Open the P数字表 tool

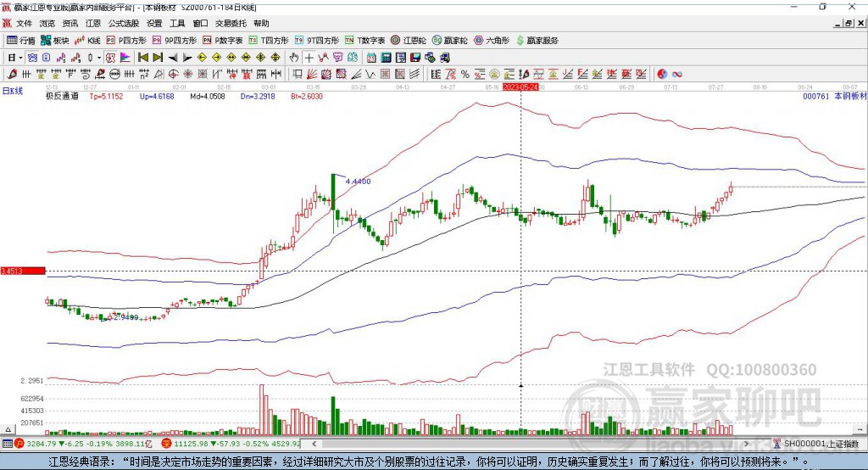point(223,41)
